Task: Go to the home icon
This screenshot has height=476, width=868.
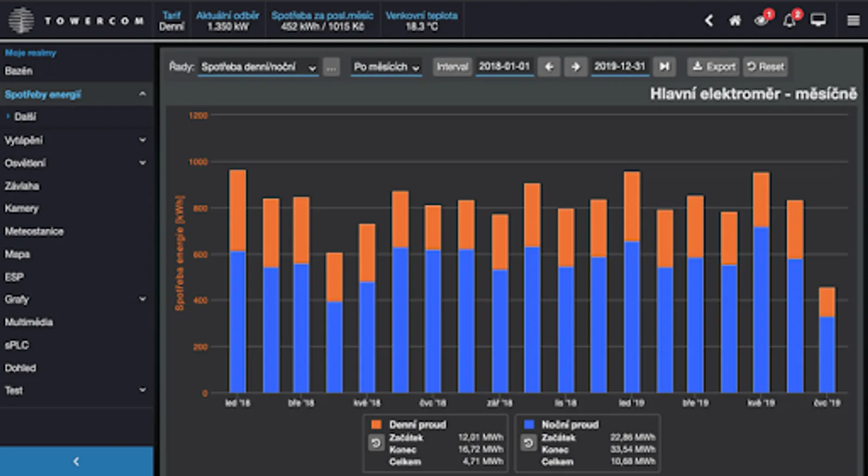Action: click(x=735, y=21)
